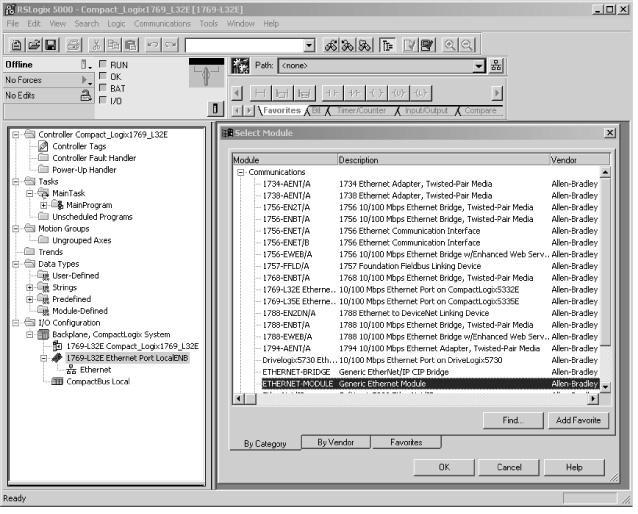This screenshot has width=638, height=514.
Task: Expand the Predefined data type node
Action: [29, 299]
